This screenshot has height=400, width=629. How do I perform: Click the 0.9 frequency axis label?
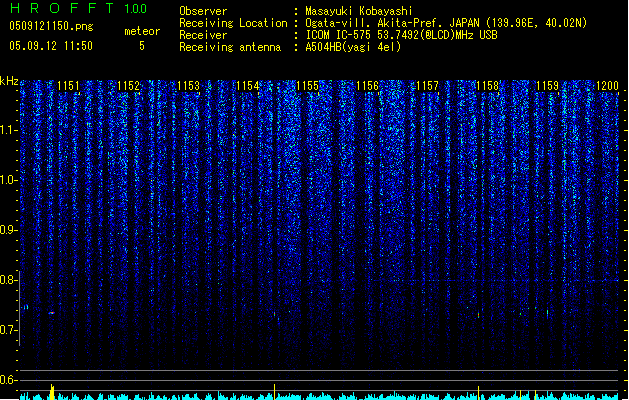coord(8,230)
